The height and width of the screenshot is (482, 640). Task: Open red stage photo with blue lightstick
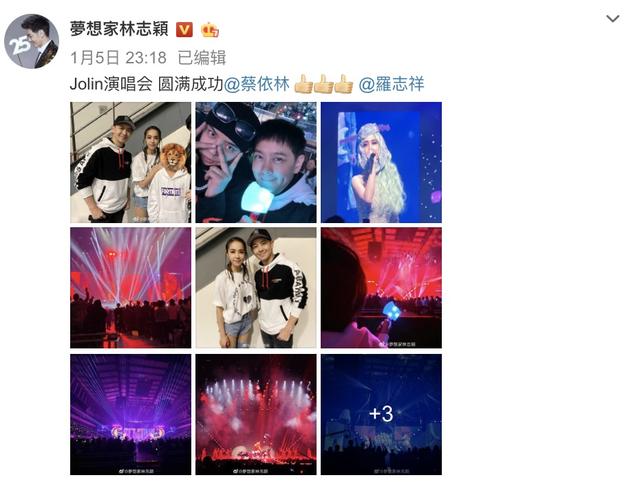381,288
